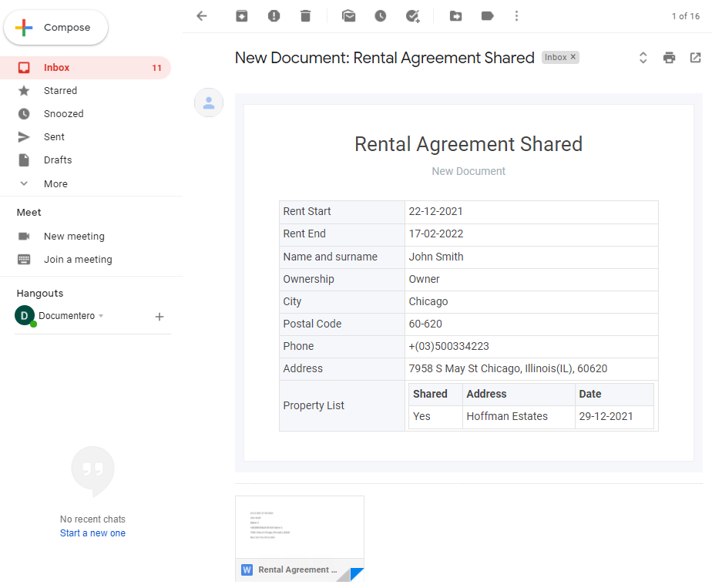This screenshot has width=712, height=588.
Task: Expand the More section in sidebar
Action: [x=55, y=183]
